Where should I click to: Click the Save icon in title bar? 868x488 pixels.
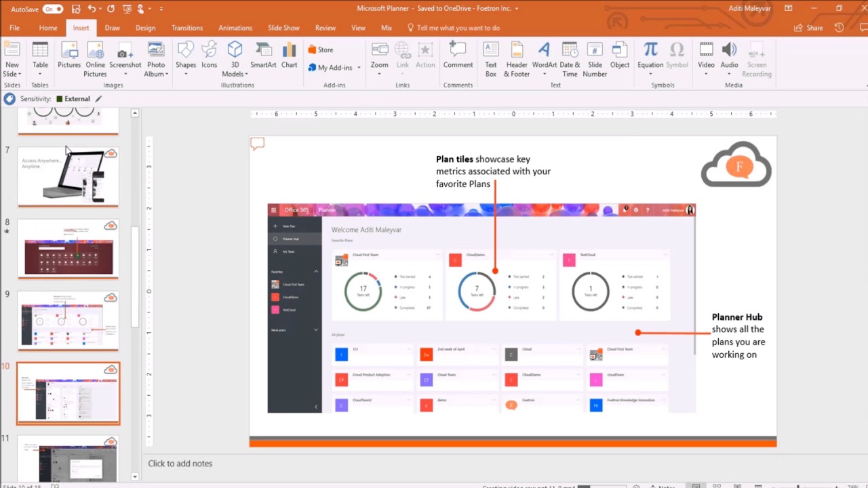pos(76,9)
